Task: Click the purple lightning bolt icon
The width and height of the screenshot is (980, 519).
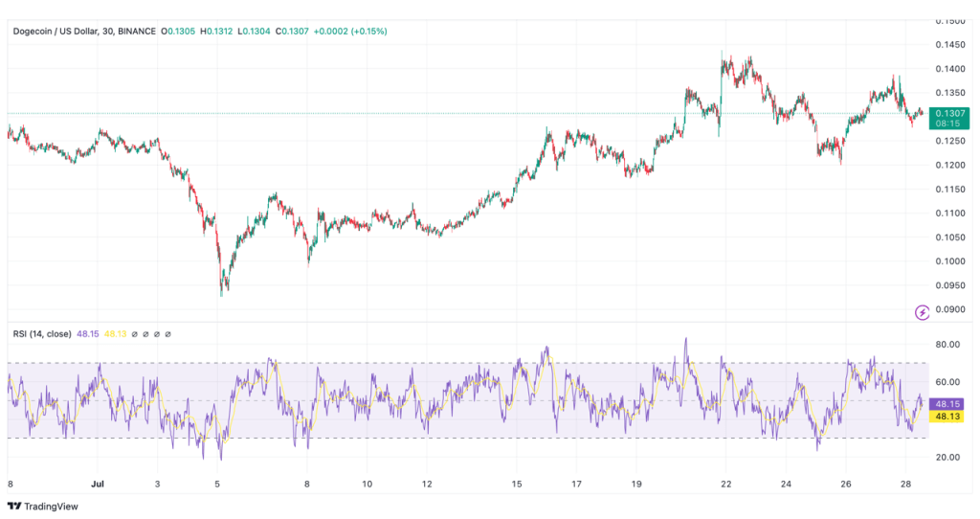Action: point(922,312)
